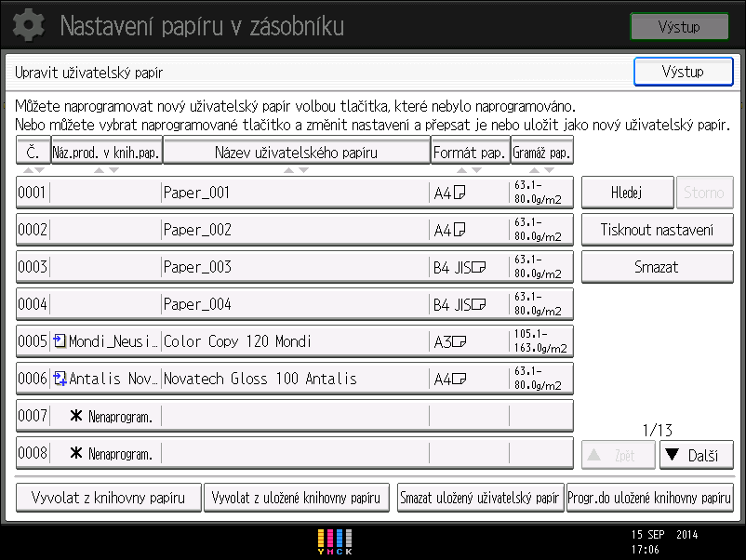
Task: Select the Paper_003 row
Action: (x=295, y=267)
